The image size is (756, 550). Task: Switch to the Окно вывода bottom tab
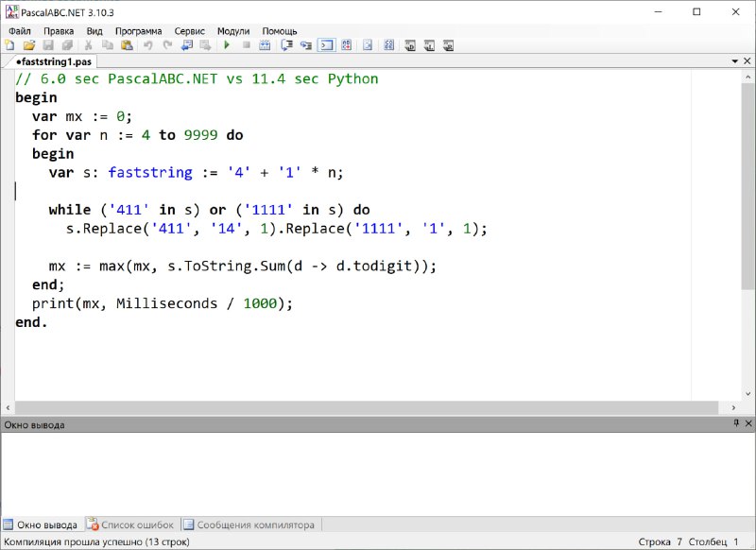coord(41,524)
